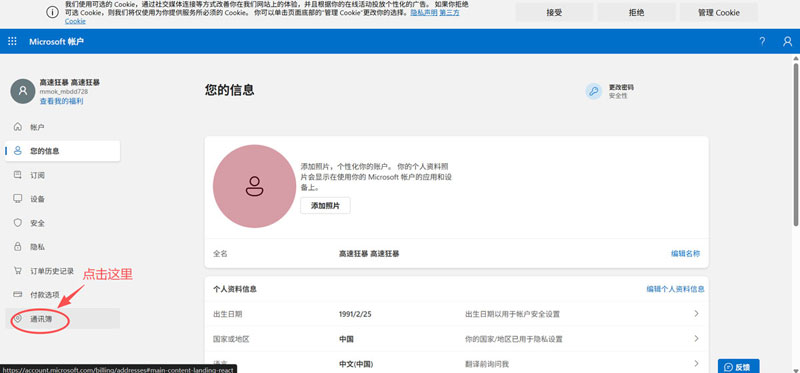Click the lock icon beside 隐私
800x373 pixels.
(x=18, y=246)
